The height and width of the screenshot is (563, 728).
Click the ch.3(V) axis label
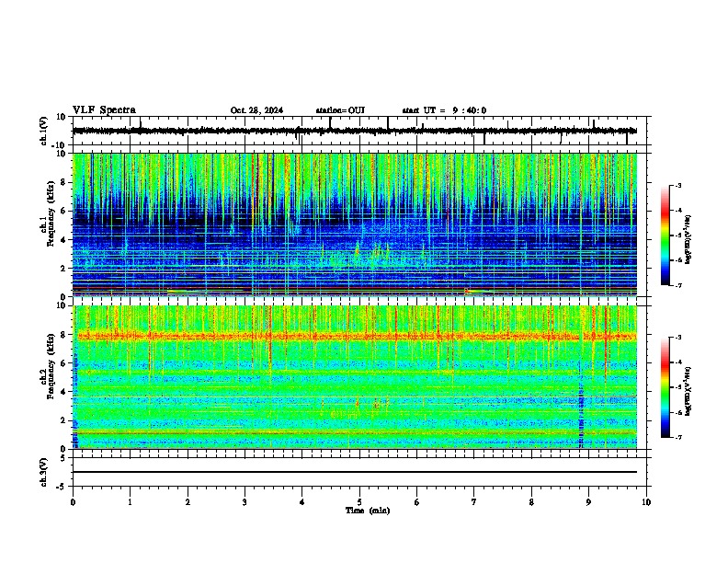(x=44, y=472)
